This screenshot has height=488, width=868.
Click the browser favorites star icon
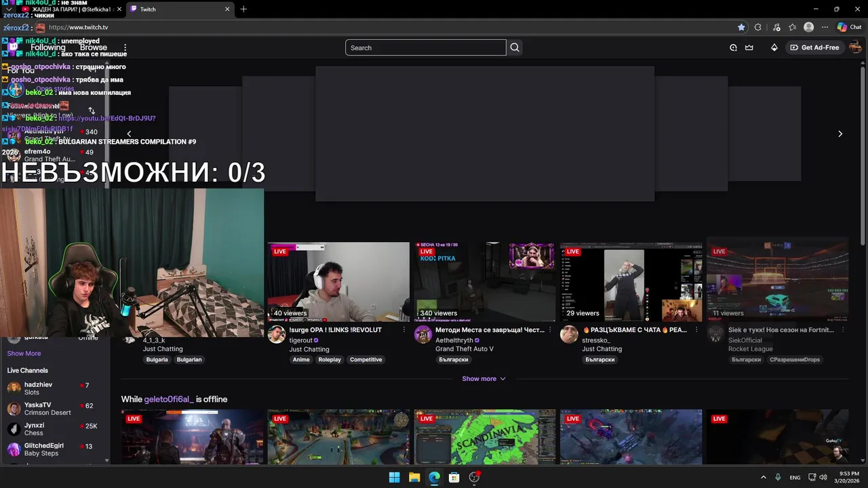[x=741, y=27]
